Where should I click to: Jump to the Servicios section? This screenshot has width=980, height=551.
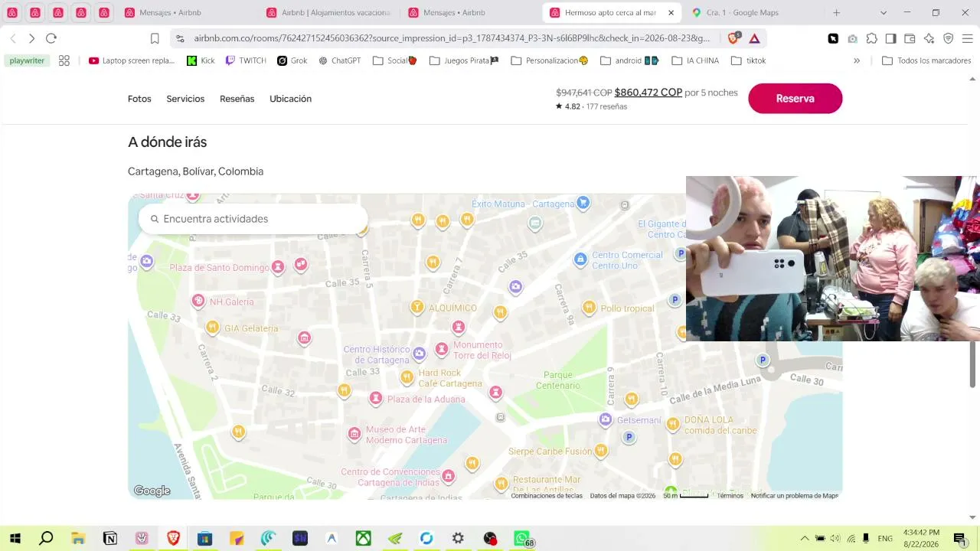point(185,99)
